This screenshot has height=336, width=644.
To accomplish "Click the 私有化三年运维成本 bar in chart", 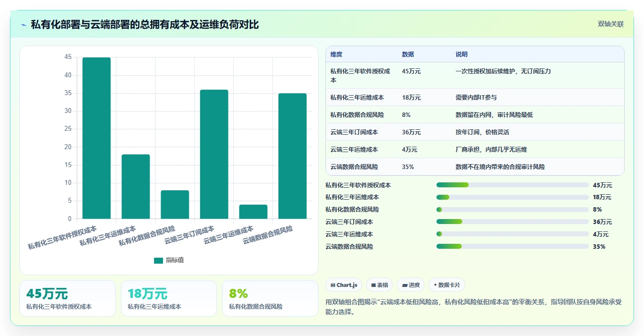I will tap(136, 186).
